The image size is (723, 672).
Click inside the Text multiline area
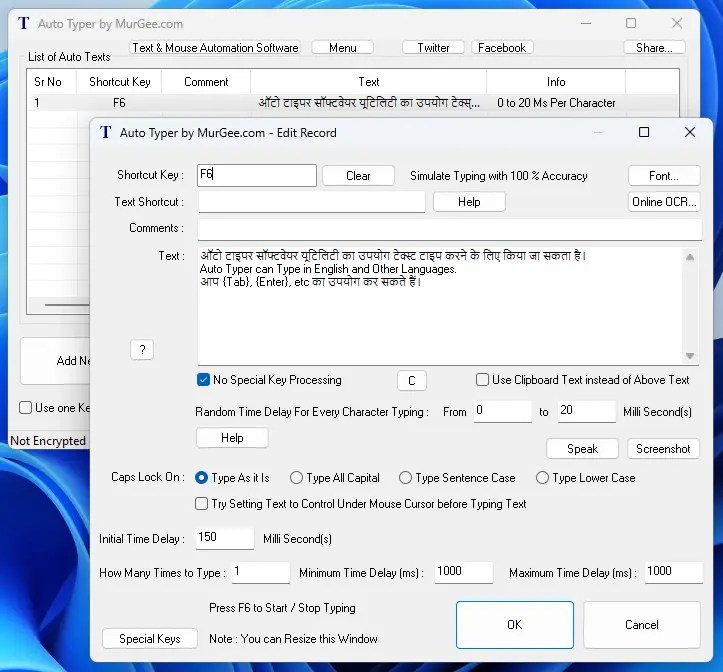pyautogui.click(x=442, y=306)
